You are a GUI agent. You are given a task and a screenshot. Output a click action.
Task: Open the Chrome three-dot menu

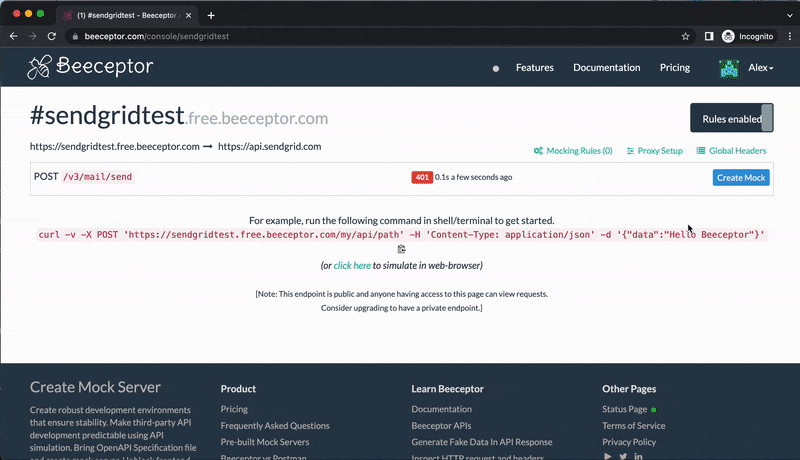[x=790, y=36]
